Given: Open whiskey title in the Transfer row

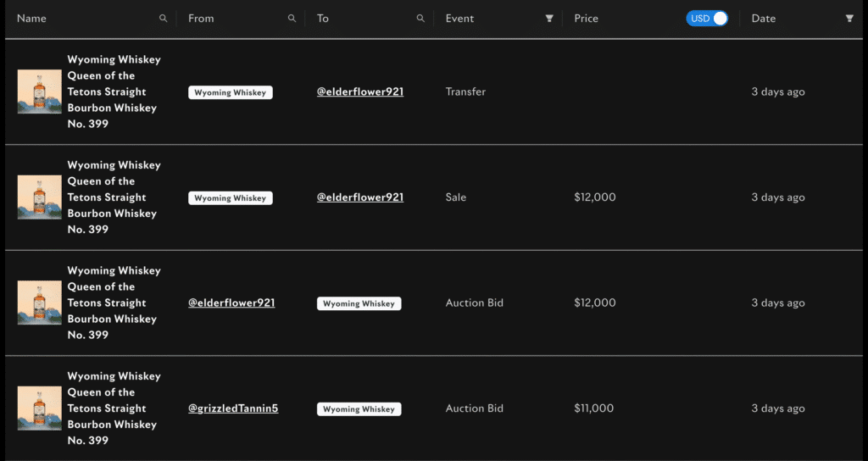Looking at the screenshot, I should tap(114, 92).
